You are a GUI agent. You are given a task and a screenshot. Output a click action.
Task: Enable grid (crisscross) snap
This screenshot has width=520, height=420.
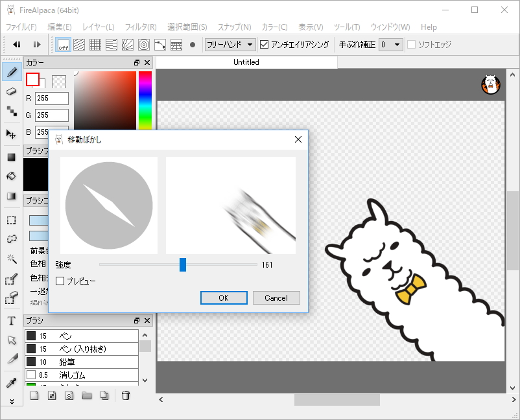95,45
